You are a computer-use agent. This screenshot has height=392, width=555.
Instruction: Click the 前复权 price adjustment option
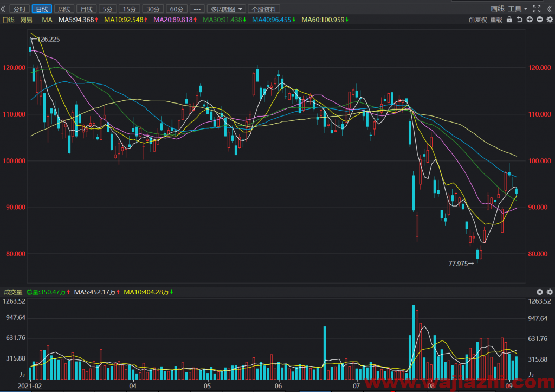click(478, 20)
